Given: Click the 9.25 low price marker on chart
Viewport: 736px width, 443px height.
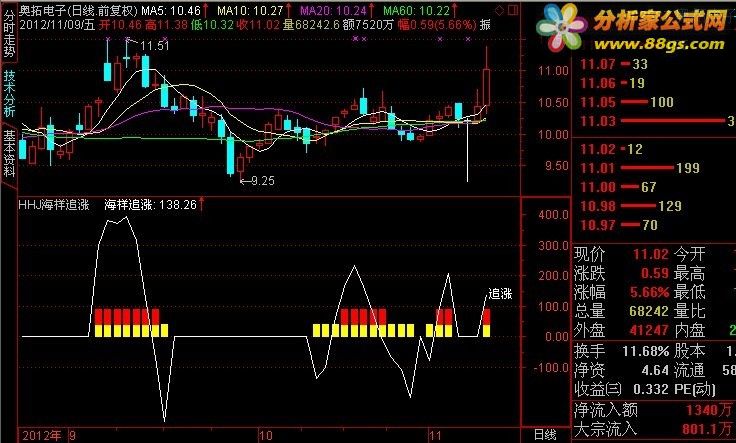Looking at the screenshot, I should (x=263, y=181).
